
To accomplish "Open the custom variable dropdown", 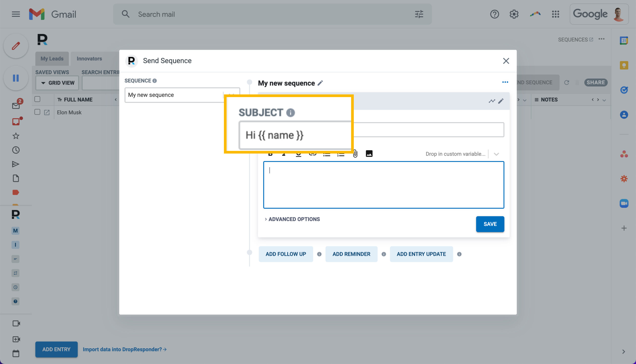I will point(496,154).
